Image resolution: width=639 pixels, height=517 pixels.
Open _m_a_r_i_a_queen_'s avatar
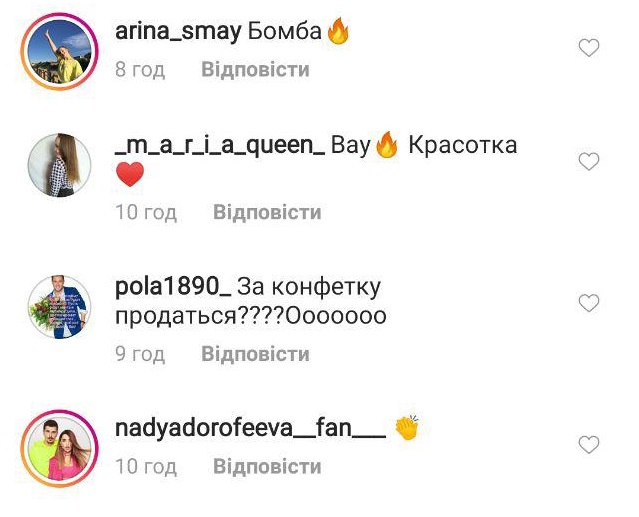pyautogui.click(x=59, y=165)
